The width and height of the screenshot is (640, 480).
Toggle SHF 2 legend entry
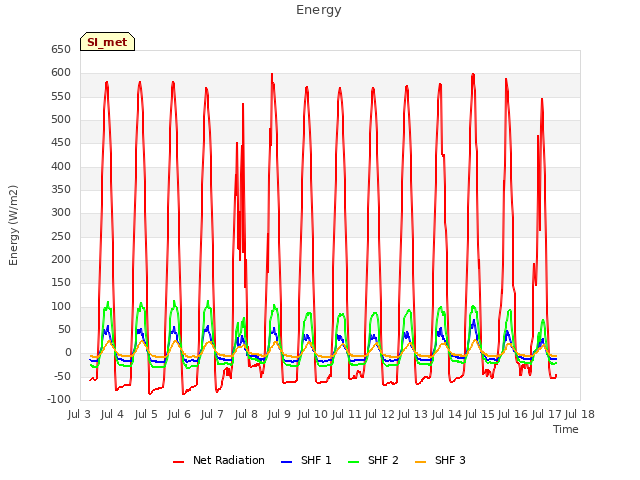coord(373,460)
